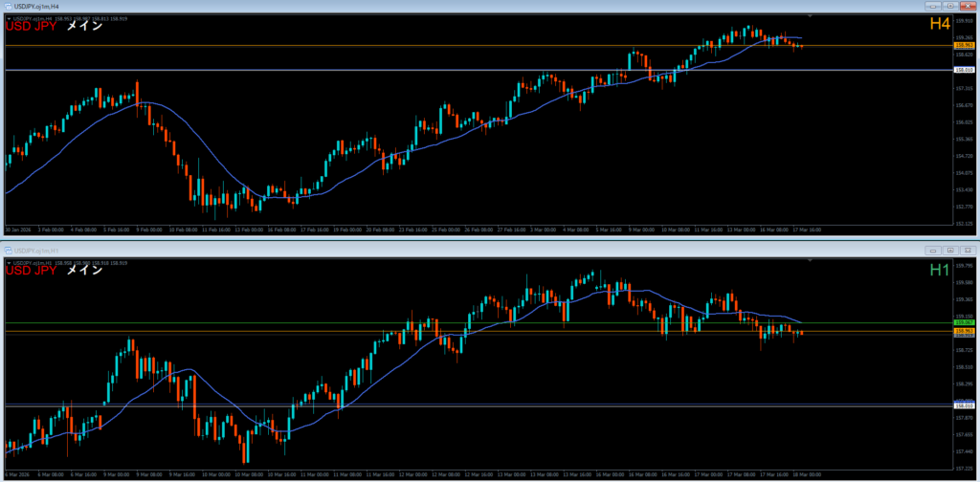Select the 158.010 level label on H4 scale
This screenshot has width=980, height=482.
pyautogui.click(x=964, y=70)
